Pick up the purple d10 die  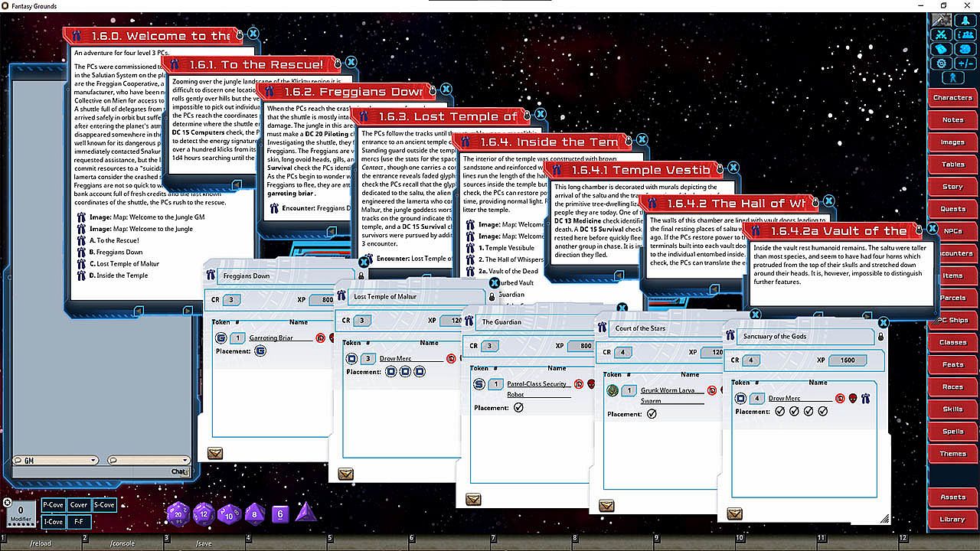(x=229, y=514)
